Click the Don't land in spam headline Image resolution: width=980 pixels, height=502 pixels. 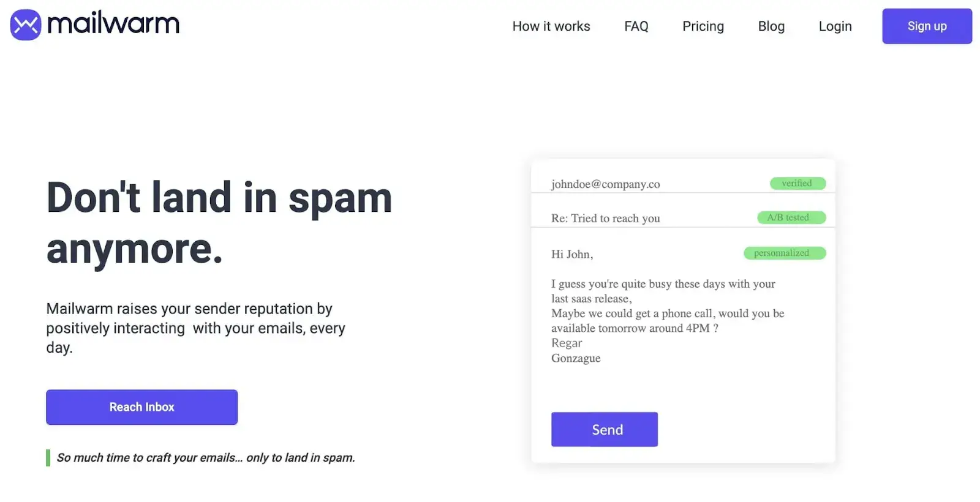tap(219, 223)
